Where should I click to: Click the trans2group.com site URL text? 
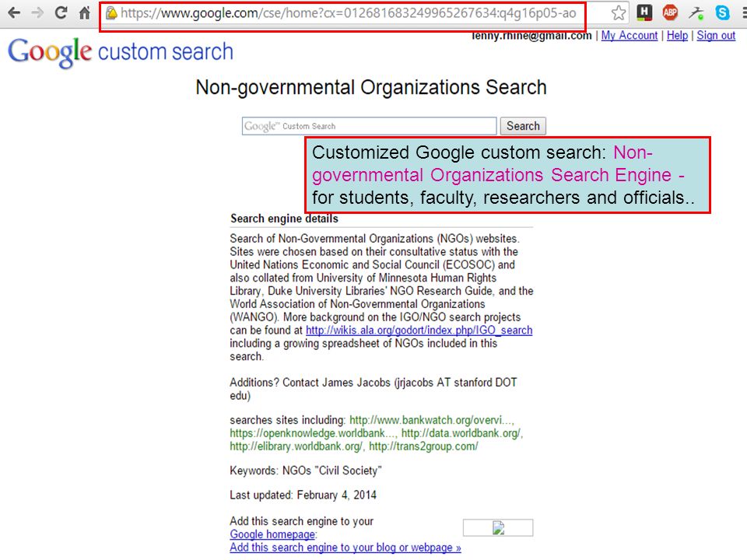click(423, 446)
